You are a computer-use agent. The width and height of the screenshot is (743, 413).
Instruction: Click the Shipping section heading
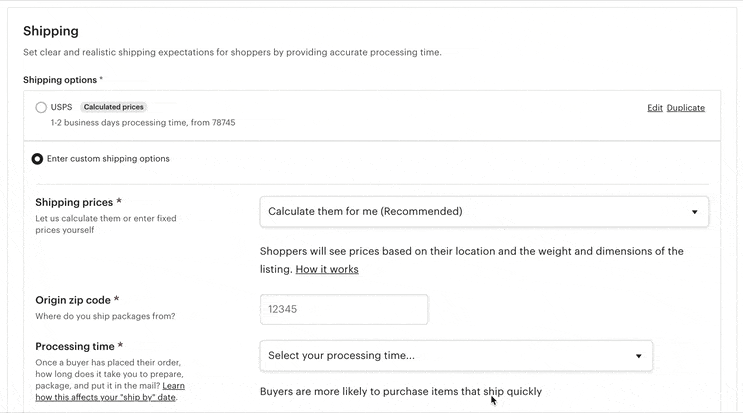50,31
